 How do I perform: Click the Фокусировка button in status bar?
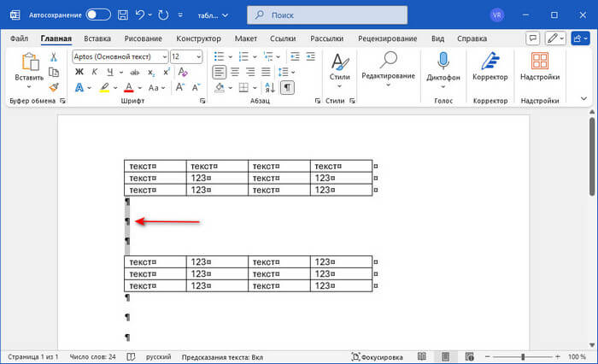tap(378, 355)
